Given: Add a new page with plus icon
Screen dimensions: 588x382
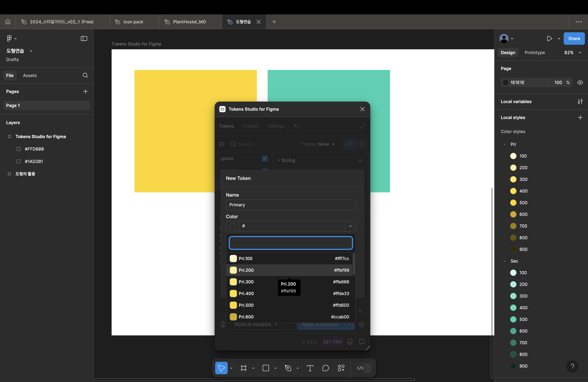Looking at the screenshot, I should tap(86, 91).
